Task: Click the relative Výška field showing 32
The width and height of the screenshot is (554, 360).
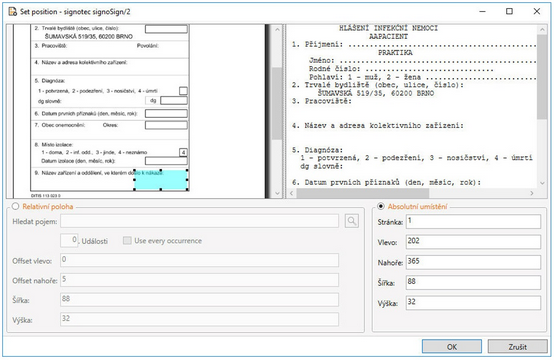Action: (x=199, y=319)
